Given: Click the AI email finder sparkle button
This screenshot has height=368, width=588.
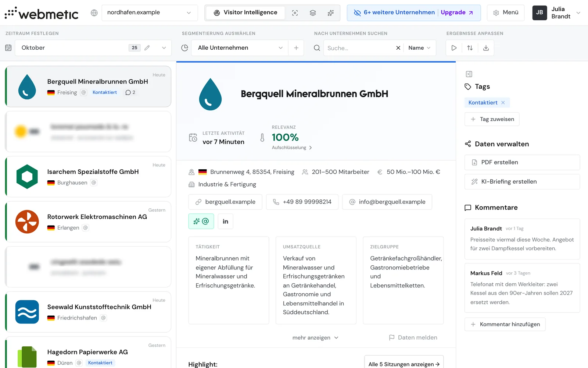Looking at the screenshot, I should point(201,222).
